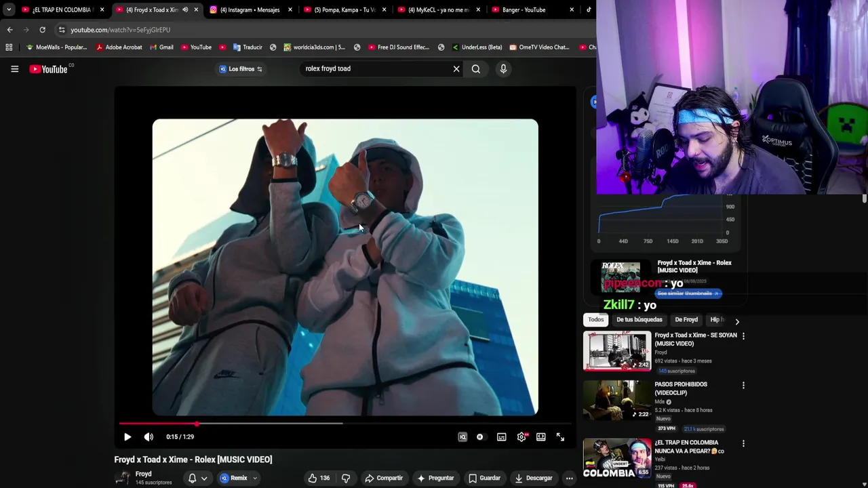Seek on the red video progress bar
The image size is (868, 488).
tap(346, 424)
